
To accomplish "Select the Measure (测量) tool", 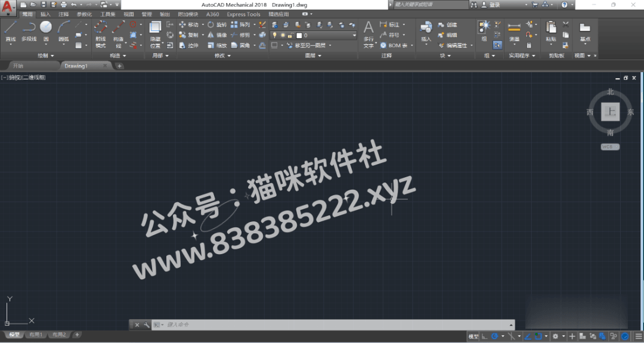I will [514, 32].
